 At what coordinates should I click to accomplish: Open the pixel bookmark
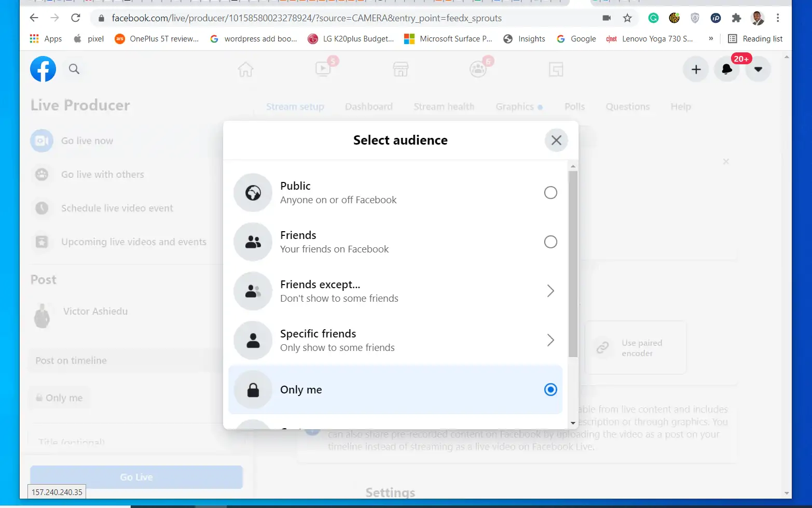click(89, 39)
